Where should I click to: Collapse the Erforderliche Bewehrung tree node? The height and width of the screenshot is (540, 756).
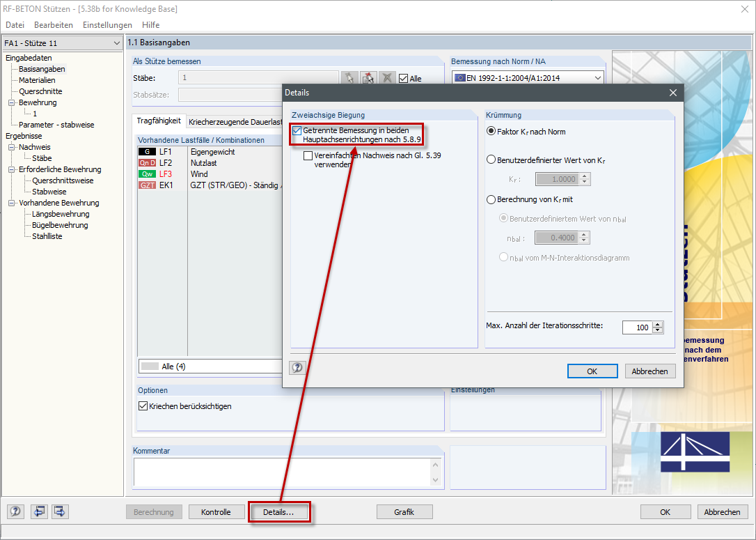(x=12, y=169)
